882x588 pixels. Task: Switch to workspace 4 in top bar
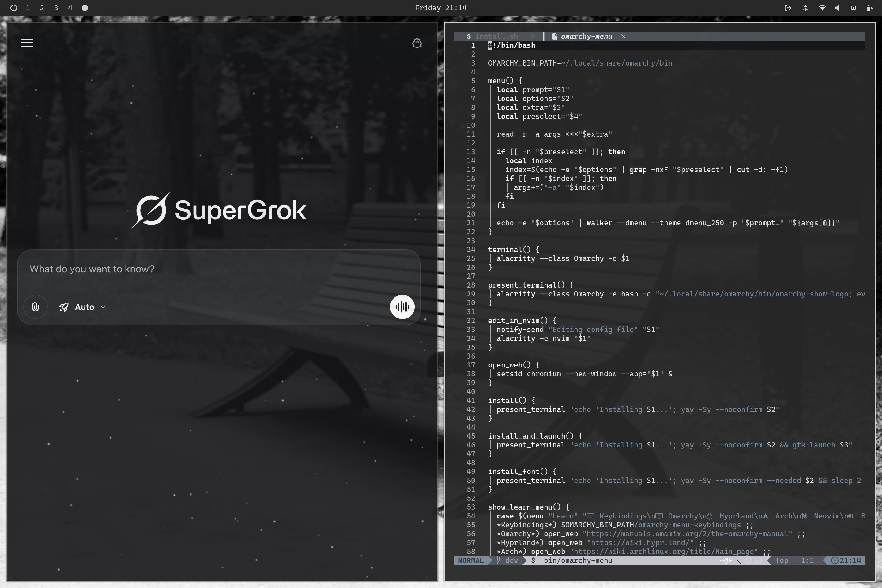tap(70, 8)
